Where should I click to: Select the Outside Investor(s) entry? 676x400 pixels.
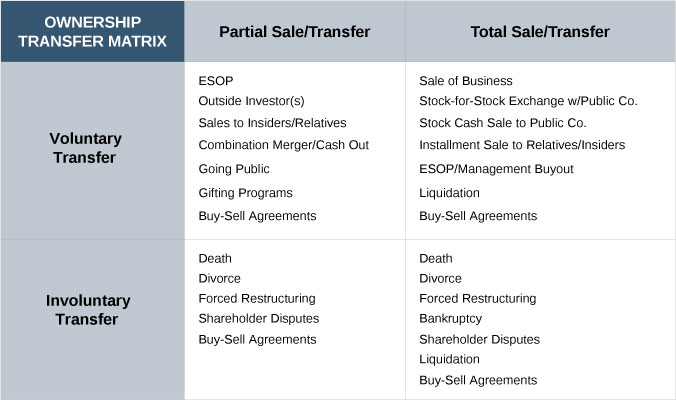click(251, 101)
